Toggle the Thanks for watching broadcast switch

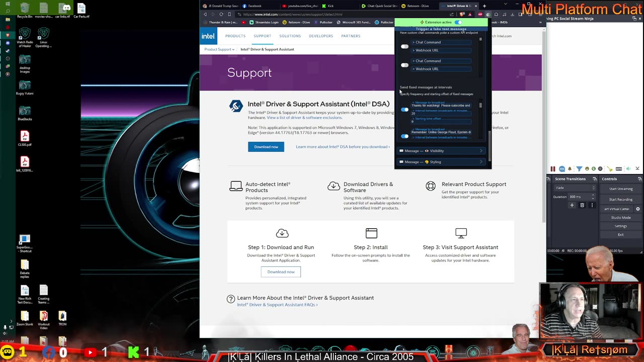point(405,109)
